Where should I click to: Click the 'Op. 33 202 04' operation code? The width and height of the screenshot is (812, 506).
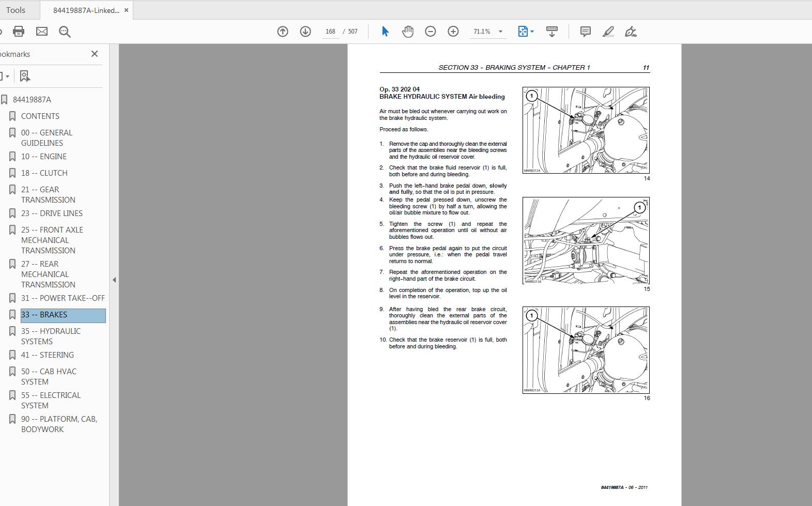(400, 89)
